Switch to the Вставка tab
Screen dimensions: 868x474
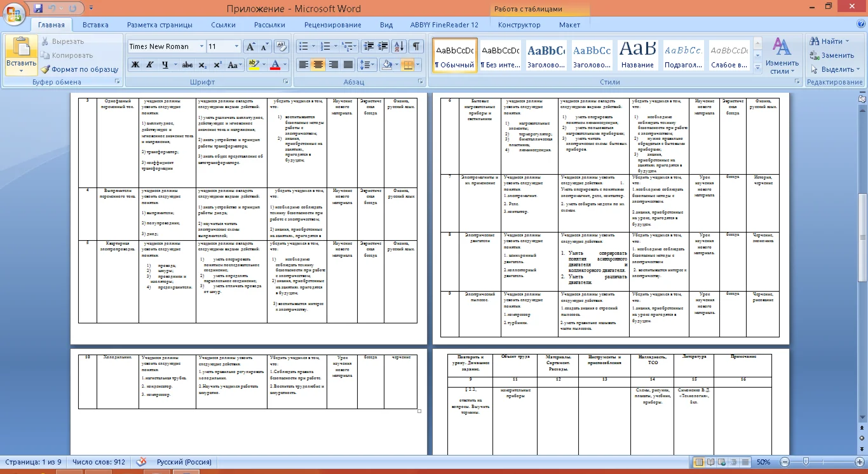[x=95, y=25]
